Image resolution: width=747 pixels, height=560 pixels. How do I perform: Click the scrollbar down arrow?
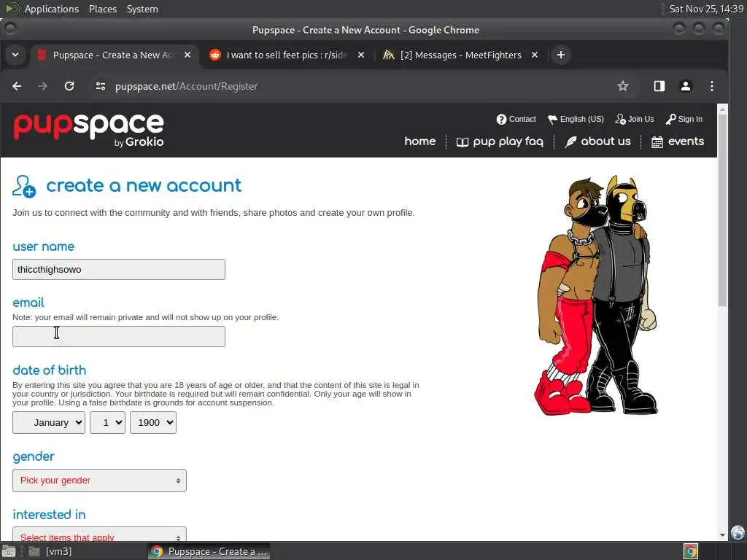(722, 535)
